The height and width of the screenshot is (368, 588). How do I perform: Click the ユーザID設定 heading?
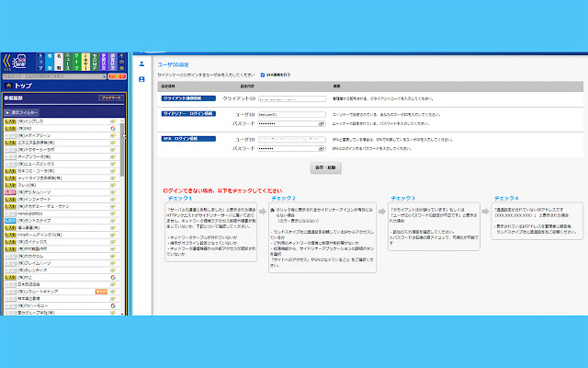coord(174,65)
